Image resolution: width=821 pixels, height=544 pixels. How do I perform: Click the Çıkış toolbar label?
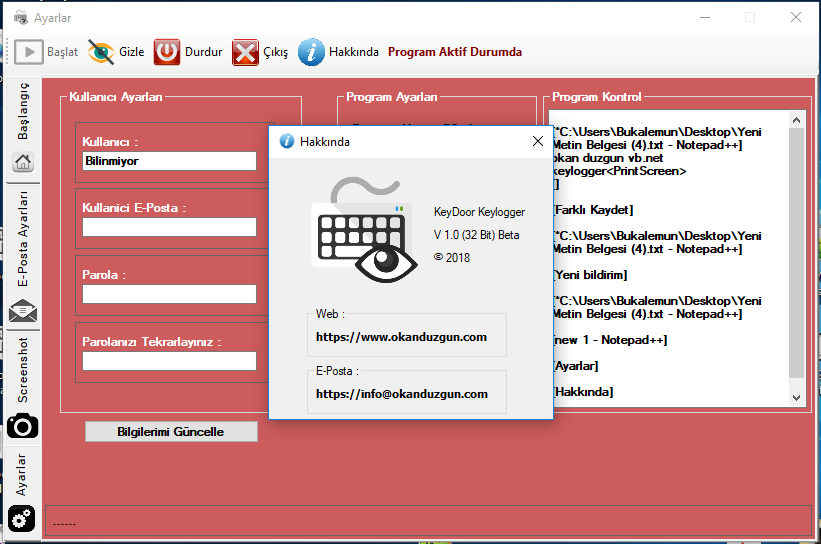(275, 52)
